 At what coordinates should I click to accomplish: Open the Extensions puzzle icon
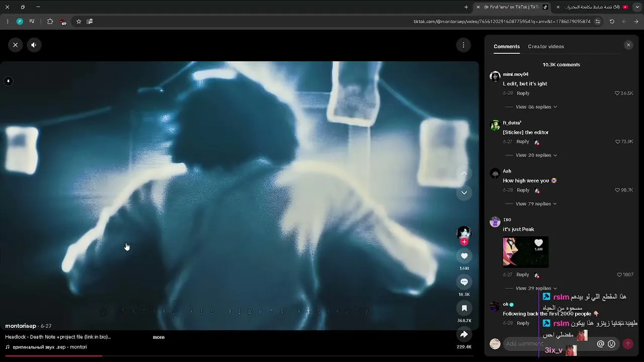(50, 22)
